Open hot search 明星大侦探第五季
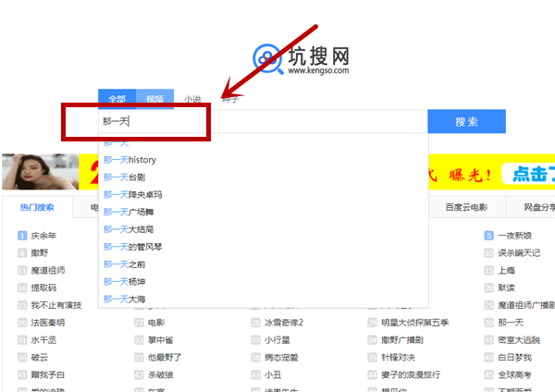The width and height of the screenshot is (555, 392). (415, 323)
